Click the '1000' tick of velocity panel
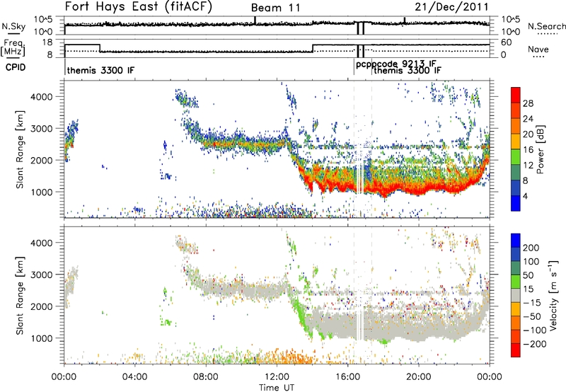The width and height of the screenshot is (566, 392). pyautogui.click(x=42, y=338)
